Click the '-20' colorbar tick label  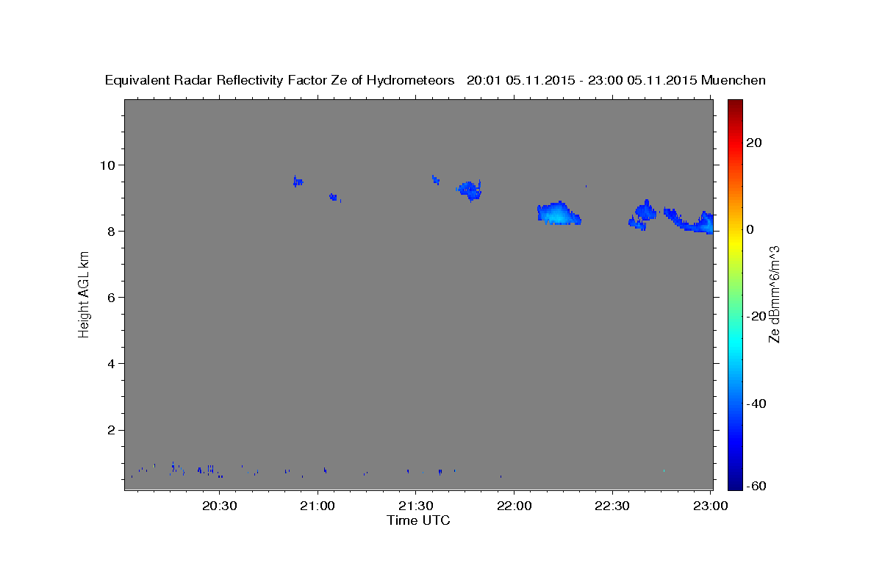[x=756, y=316]
